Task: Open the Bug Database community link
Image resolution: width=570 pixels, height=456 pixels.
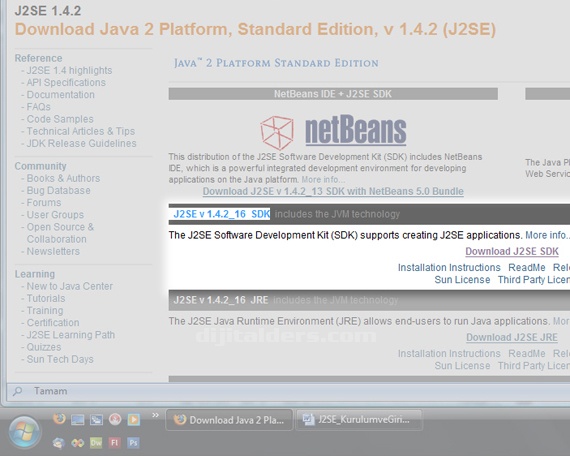Action: tap(59, 191)
